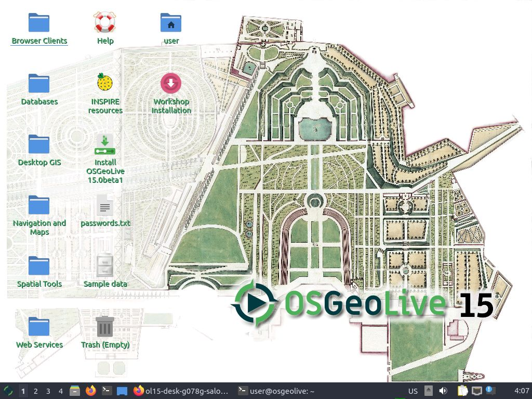This screenshot has height=399, width=532.
Task: Launch the Workshop Installation shortcut
Action: tap(171, 83)
